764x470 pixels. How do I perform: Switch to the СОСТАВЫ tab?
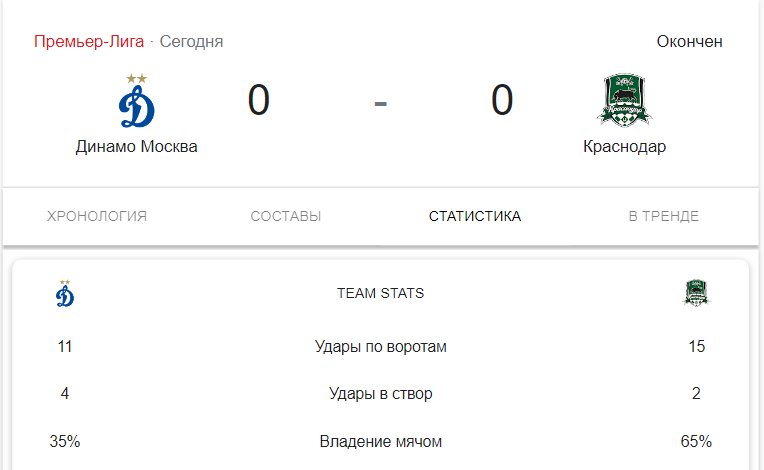pos(286,216)
